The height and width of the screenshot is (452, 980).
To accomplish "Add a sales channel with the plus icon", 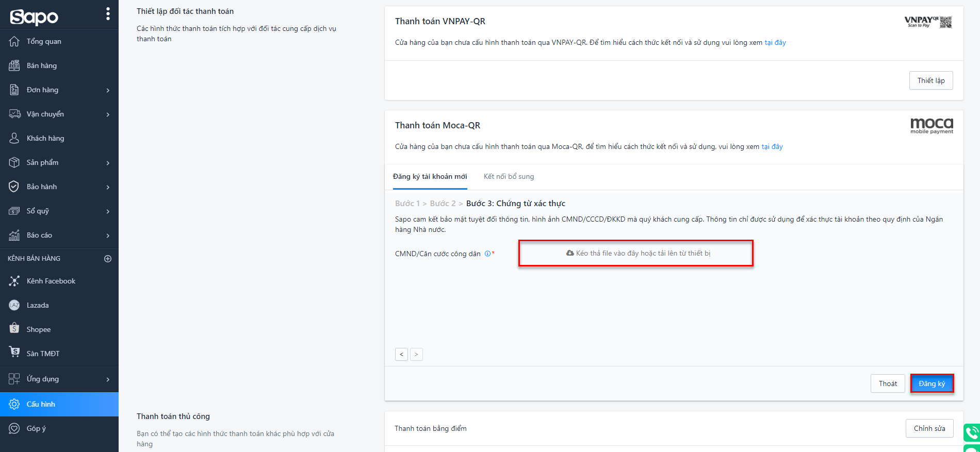I will (108, 259).
